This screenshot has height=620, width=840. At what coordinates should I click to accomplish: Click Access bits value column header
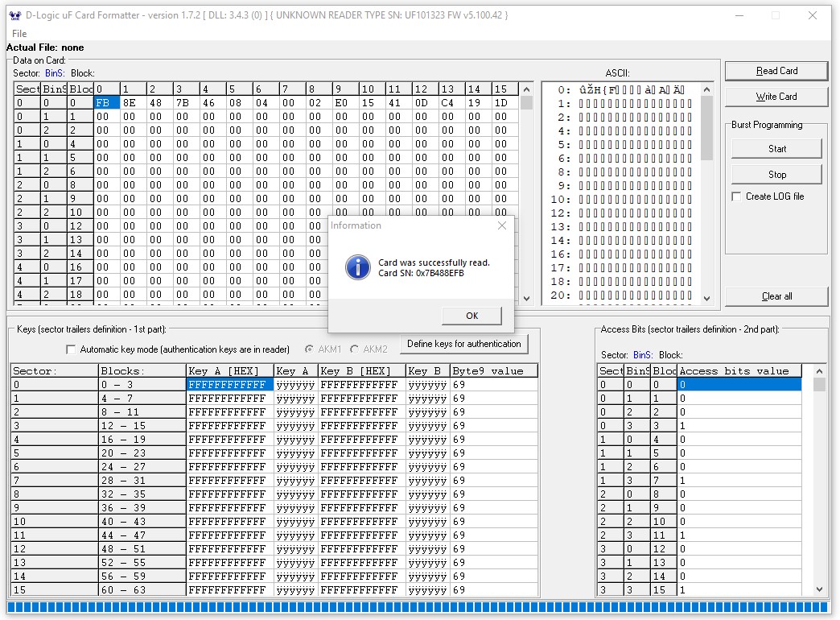[x=739, y=370]
